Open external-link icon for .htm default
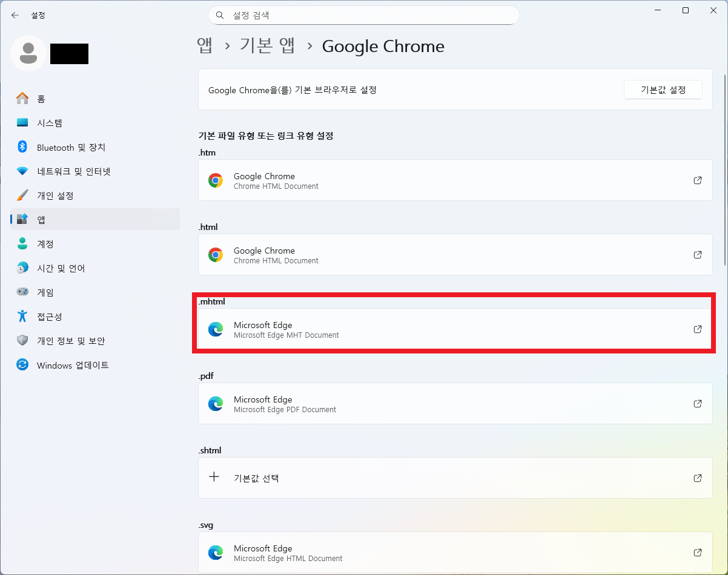Screen dimensions: 728x575 (698, 180)
